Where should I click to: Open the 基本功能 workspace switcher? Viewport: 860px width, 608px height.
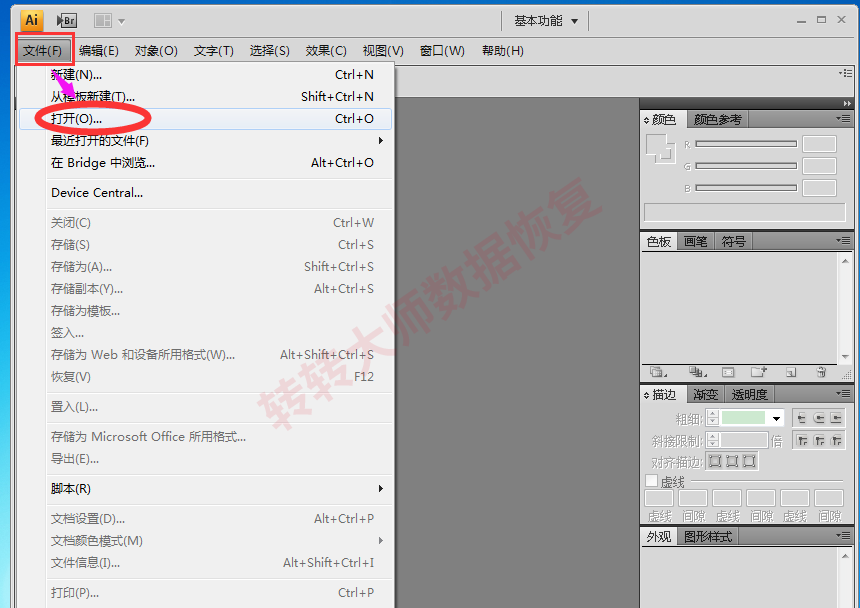pos(546,21)
